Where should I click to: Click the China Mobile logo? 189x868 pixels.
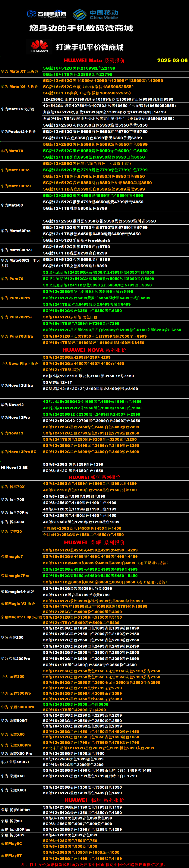[x=95, y=14]
